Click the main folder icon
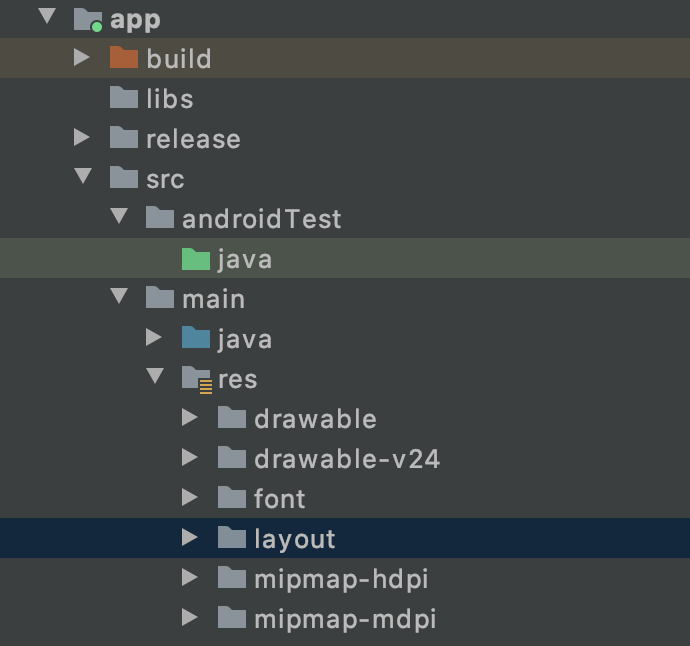 pos(160,298)
